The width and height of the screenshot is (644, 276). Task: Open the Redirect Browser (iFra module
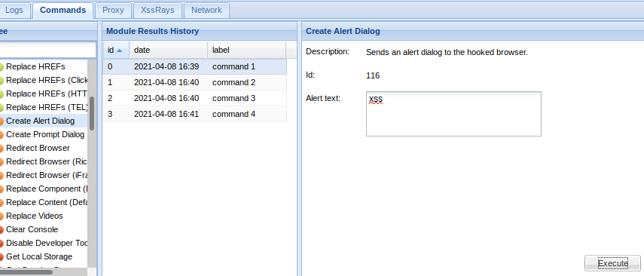pyautogui.click(x=47, y=175)
